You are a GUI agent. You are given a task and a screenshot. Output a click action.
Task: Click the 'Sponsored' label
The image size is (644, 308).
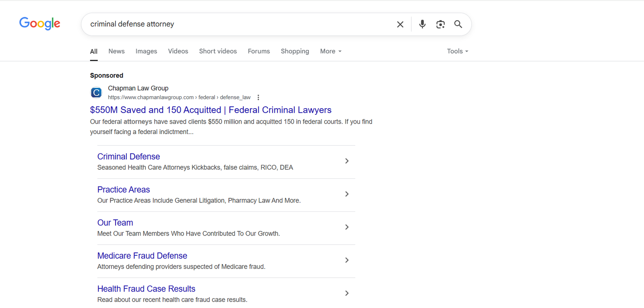click(107, 75)
